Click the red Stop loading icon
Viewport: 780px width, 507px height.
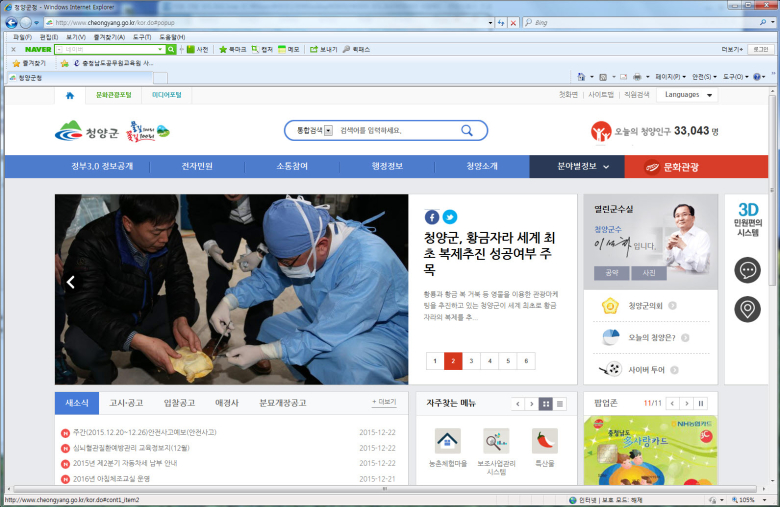(x=513, y=23)
